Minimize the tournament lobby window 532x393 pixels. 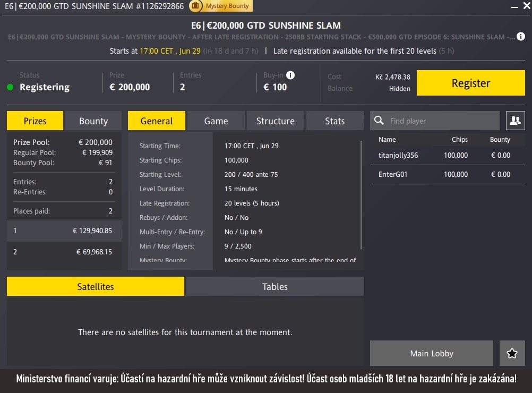(513, 6)
